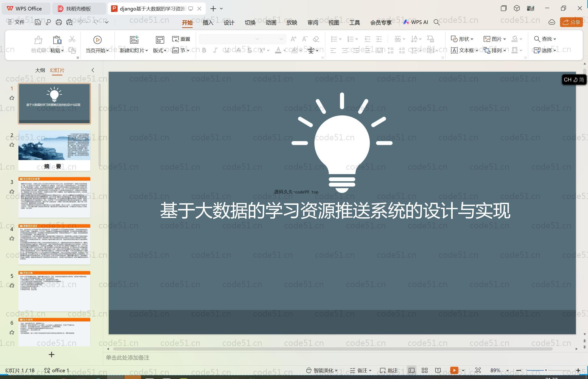The image size is (588, 379).
Task: Click the Share (分享) button
Action: tap(571, 22)
